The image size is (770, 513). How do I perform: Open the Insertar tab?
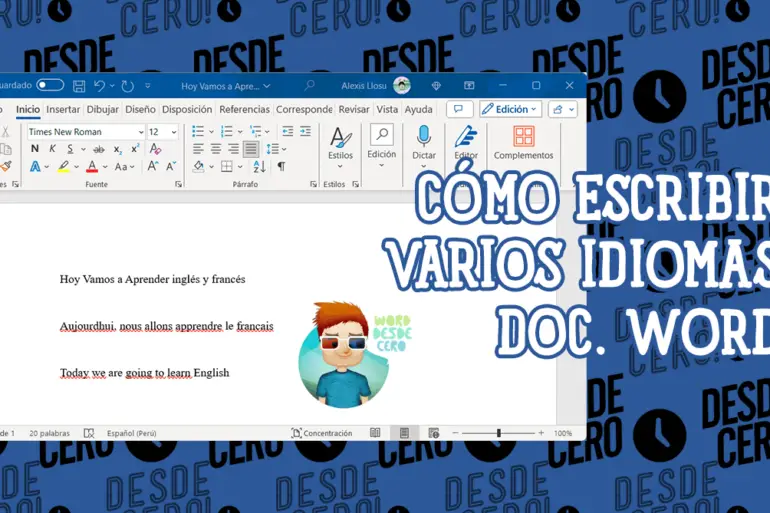point(63,109)
